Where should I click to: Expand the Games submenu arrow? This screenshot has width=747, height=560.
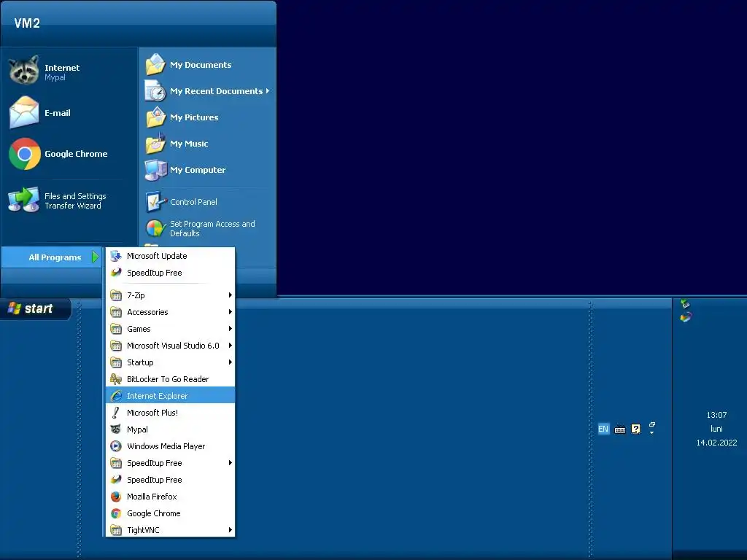(230, 329)
